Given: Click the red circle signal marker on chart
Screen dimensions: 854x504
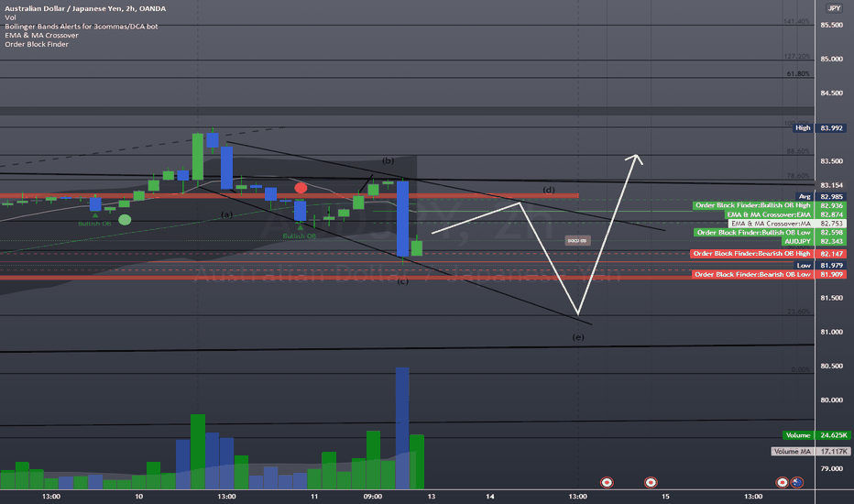Looking at the screenshot, I should [301, 188].
